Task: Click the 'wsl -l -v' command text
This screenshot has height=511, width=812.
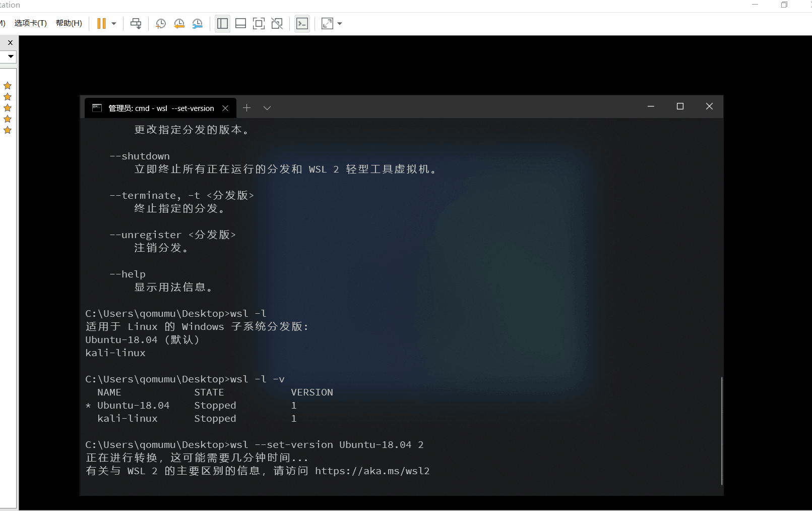Action: click(x=258, y=379)
